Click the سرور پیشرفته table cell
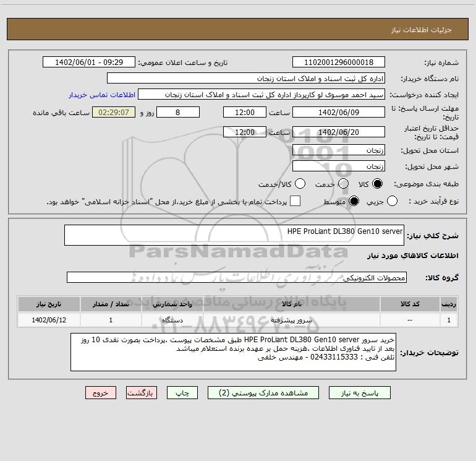This screenshot has height=461, width=476. 291,320
